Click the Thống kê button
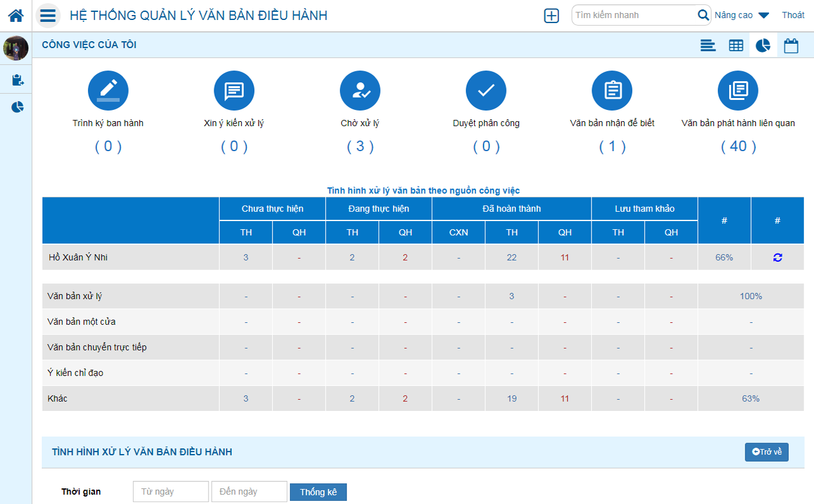 point(318,492)
